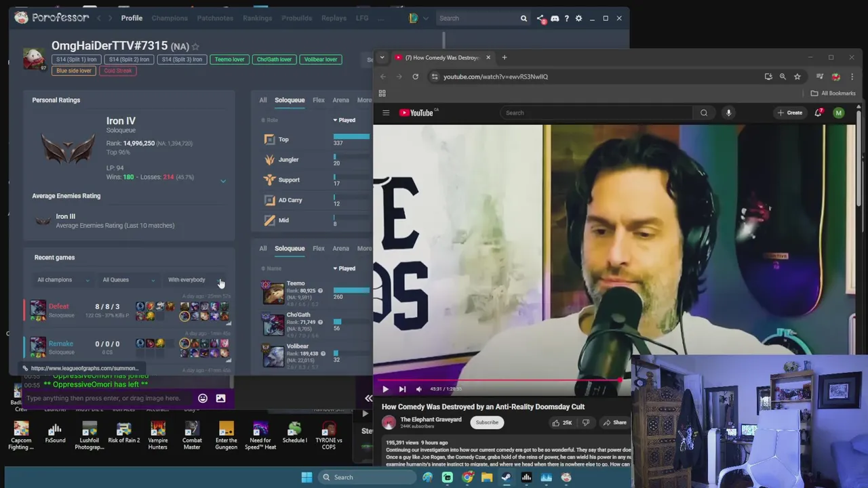Click the Teemo champion thumbnail
Image resolution: width=868 pixels, height=488 pixels.
pyautogui.click(x=273, y=293)
